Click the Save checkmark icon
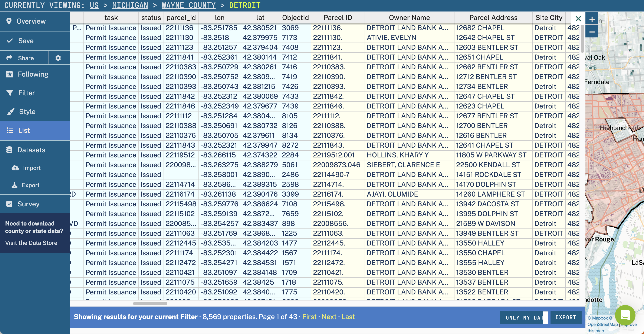The image size is (644, 334). [x=10, y=41]
